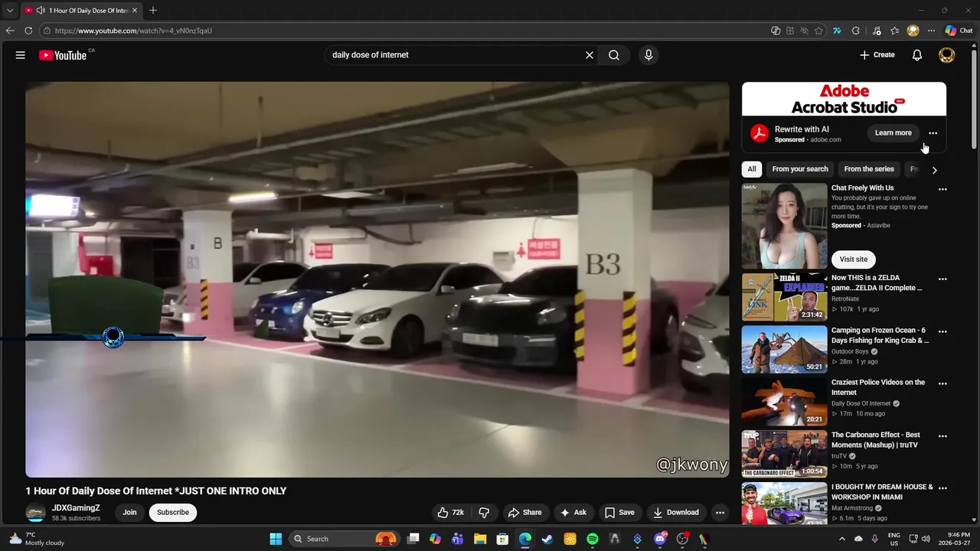Image resolution: width=980 pixels, height=551 pixels.
Task: Select From the series chip
Action: tap(869, 169)
